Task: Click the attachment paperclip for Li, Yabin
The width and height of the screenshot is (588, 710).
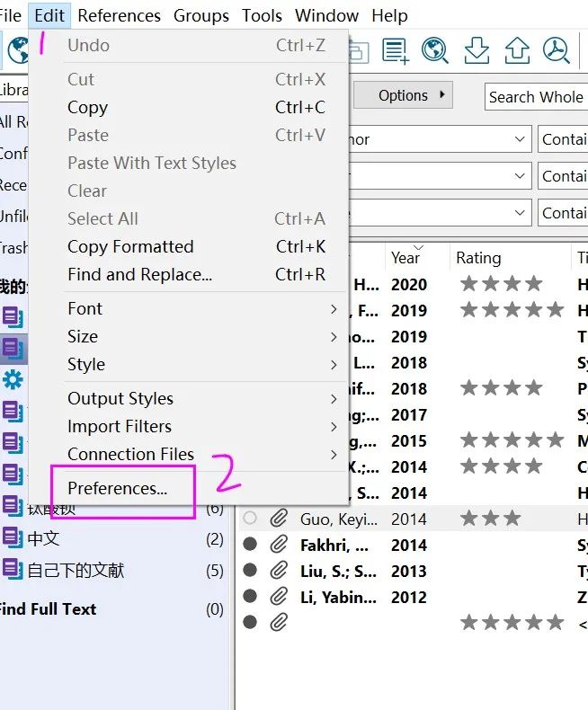Action: click(279, 598)
